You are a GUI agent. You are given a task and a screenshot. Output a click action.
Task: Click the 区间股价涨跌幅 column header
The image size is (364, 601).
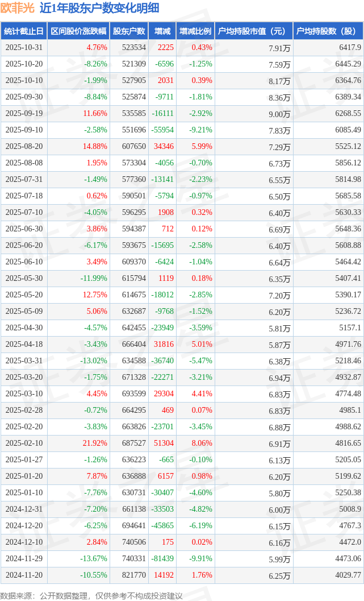pos(78,31)
